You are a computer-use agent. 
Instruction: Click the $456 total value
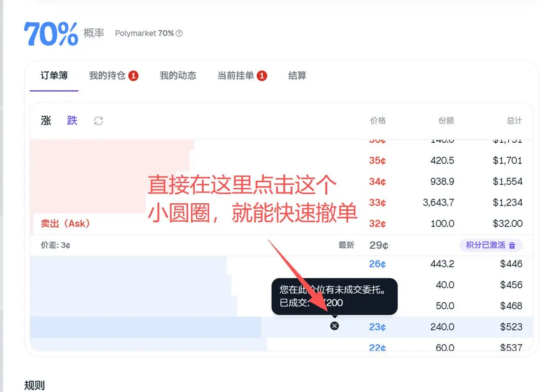coord(511,285)
